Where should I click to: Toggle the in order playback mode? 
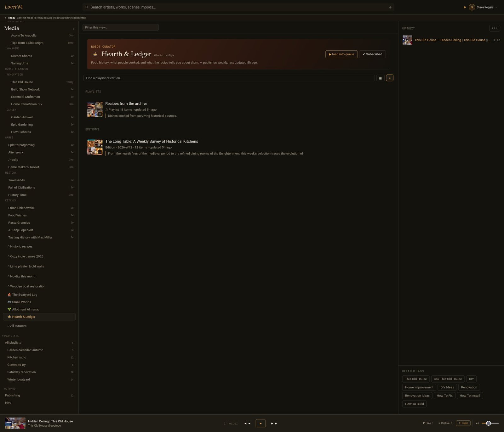tap(231, 424)
